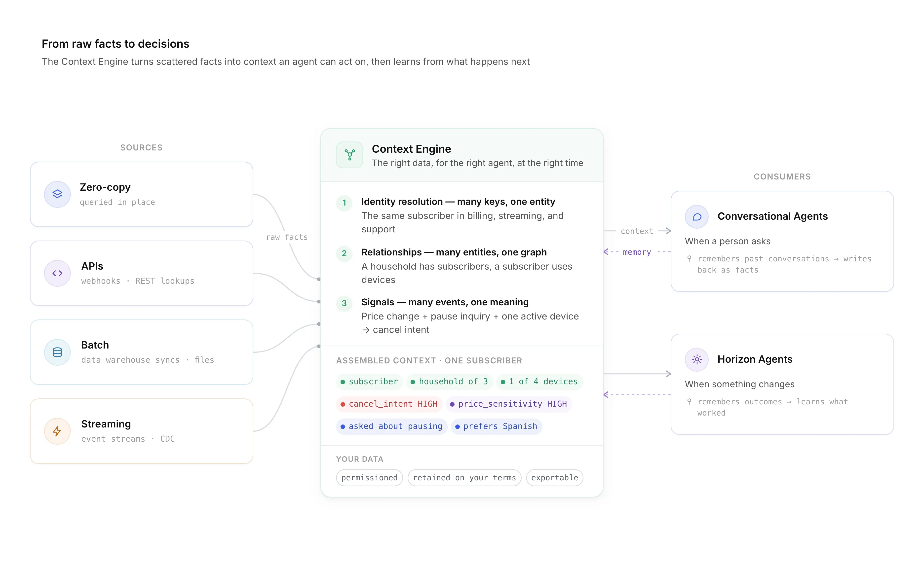Viewport: 924px width, 563px height.
Task: Click the 'CONSUMERS' column heading
Action: click(782, 176)
